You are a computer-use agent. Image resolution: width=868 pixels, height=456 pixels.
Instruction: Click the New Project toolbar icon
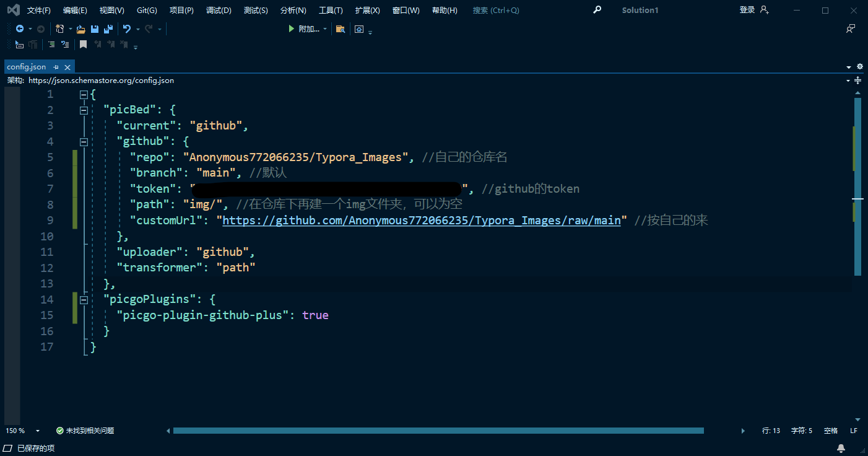(60, 29)
